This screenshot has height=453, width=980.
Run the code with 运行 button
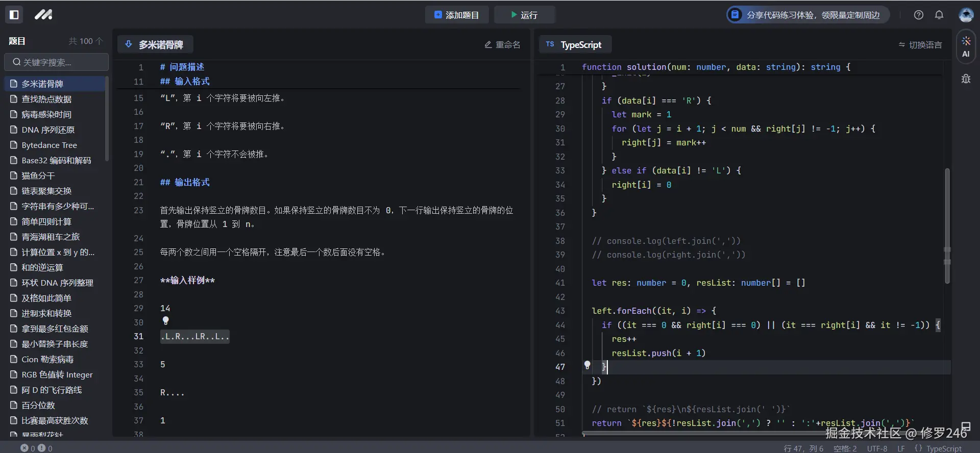pos(524,15)
